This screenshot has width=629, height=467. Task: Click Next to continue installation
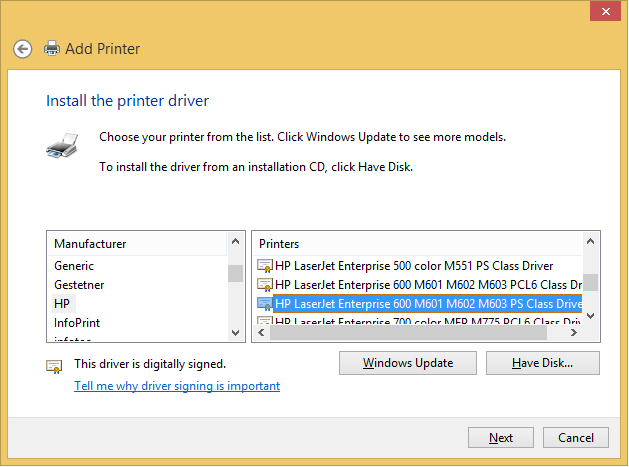501,438
